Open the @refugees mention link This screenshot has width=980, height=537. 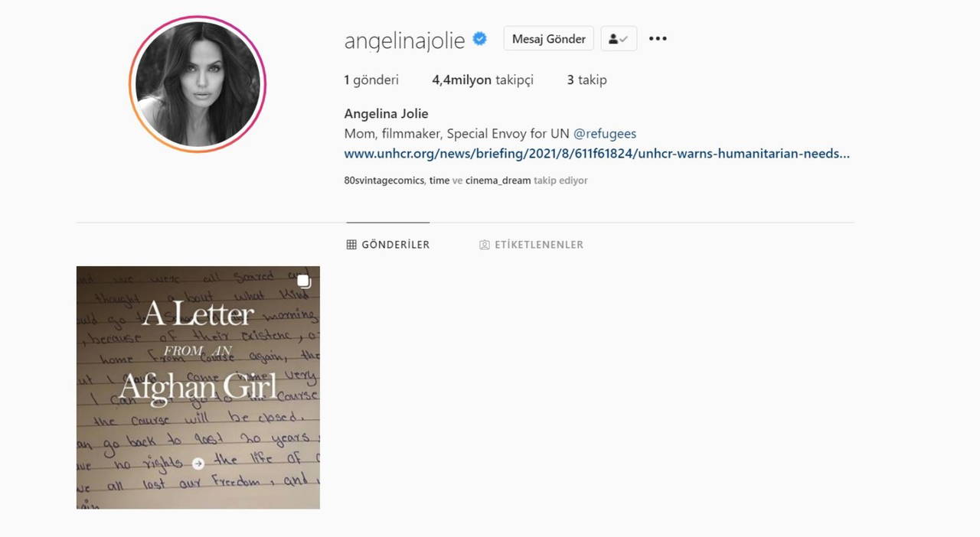(605, 134)
